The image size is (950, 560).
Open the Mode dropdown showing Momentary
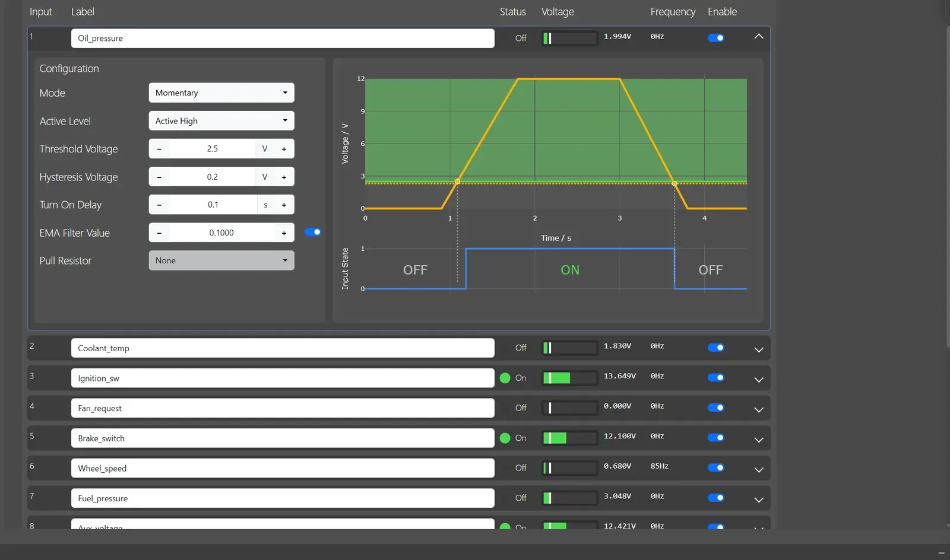coord(221,93)
